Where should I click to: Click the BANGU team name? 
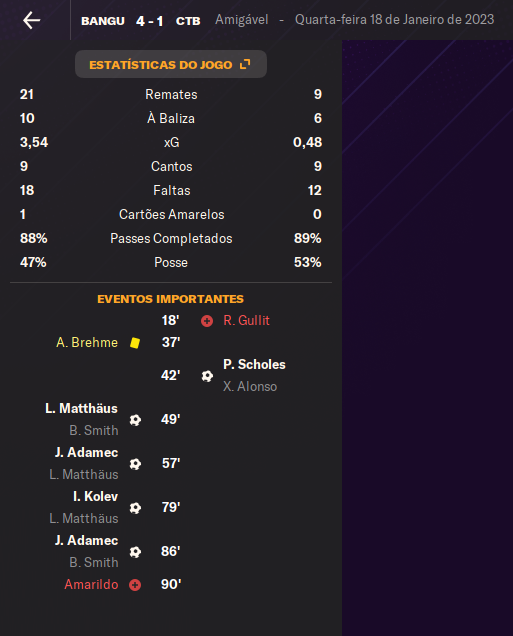point(103,21)
